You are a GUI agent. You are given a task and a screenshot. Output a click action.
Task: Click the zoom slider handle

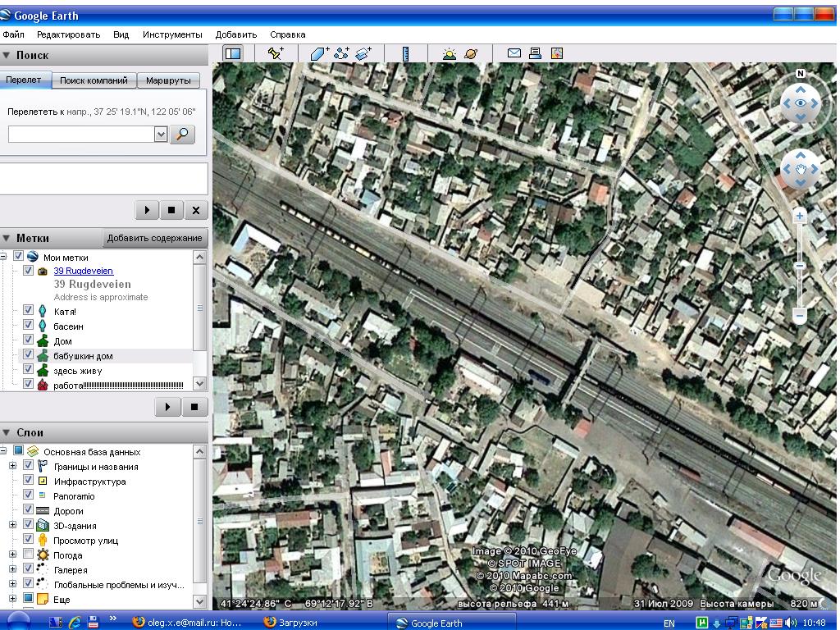pyautogui.click(x=800, y=266)
